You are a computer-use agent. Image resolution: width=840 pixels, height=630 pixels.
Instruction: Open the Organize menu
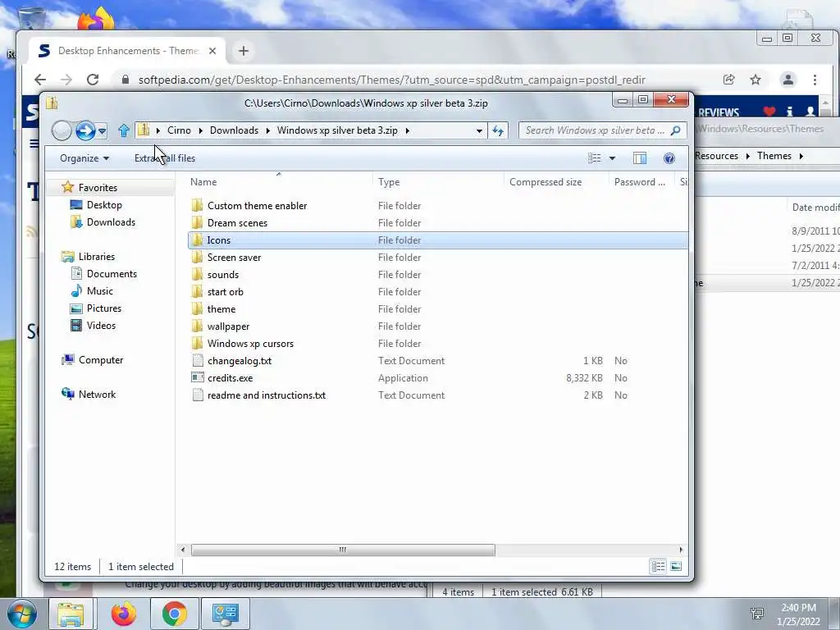(84, 158)
